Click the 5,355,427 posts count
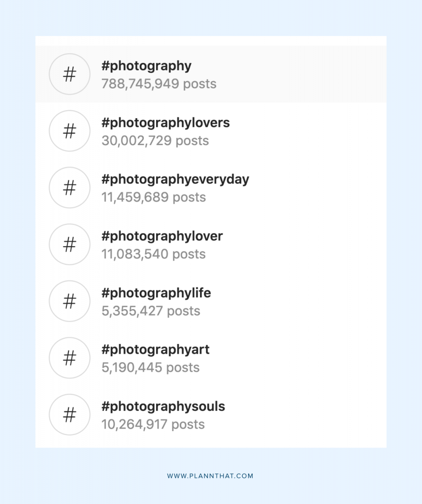 click(x=151, y=311)
